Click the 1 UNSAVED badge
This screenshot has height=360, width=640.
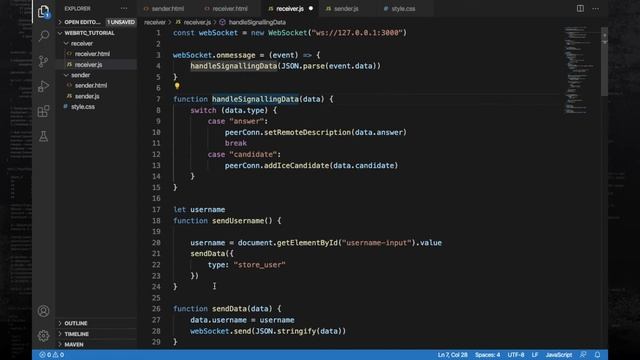click(x=121, y=22)
